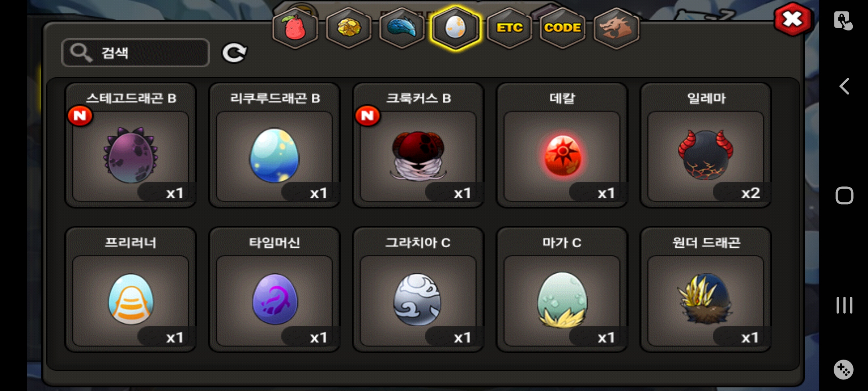Close the inventory with the red X
This screenshot has height=391, width=868.
click(793, 19)
